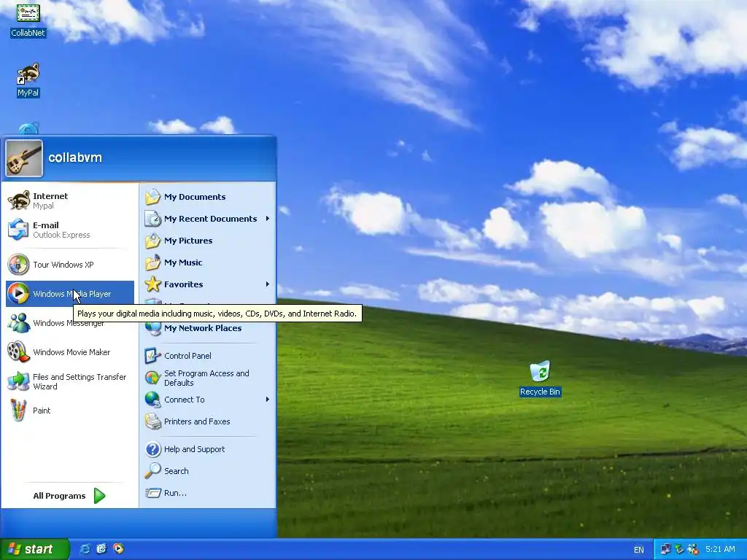Screen dimensions: 747x560
Task: Click the green start button
Action: pos(34,549)
